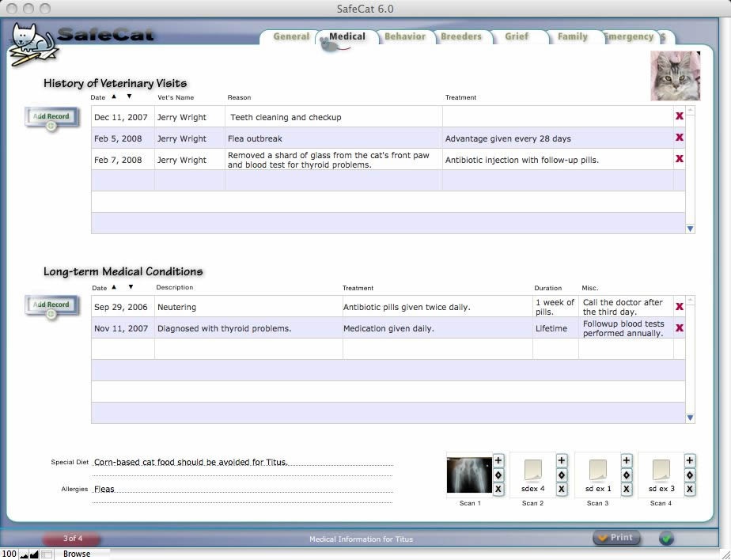This screenshot has height=560, width=731.
Task: Open the Scan 1 x-ray thumbnail
Action: (x=469, y=475)
